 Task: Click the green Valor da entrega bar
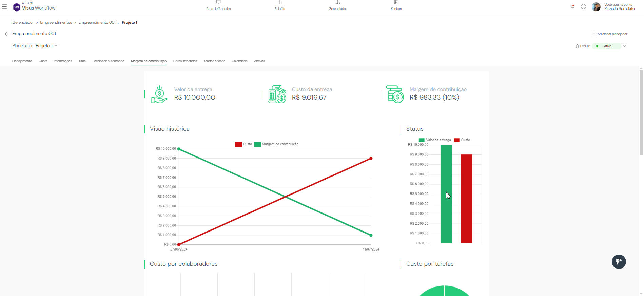point(446,194)
